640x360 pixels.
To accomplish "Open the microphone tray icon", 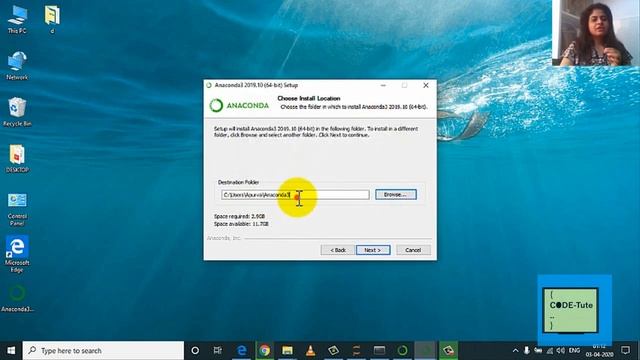I will point(527,351).
